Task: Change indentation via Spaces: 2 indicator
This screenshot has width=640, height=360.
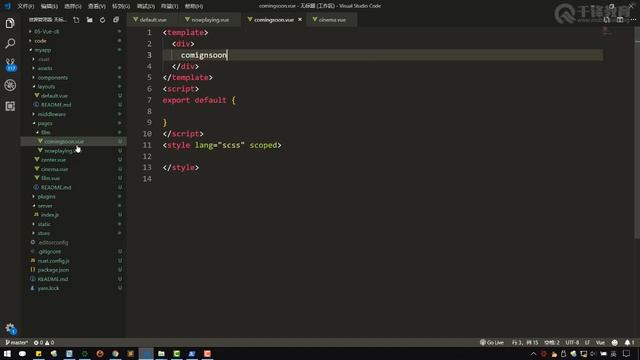Action: (552, 342)
